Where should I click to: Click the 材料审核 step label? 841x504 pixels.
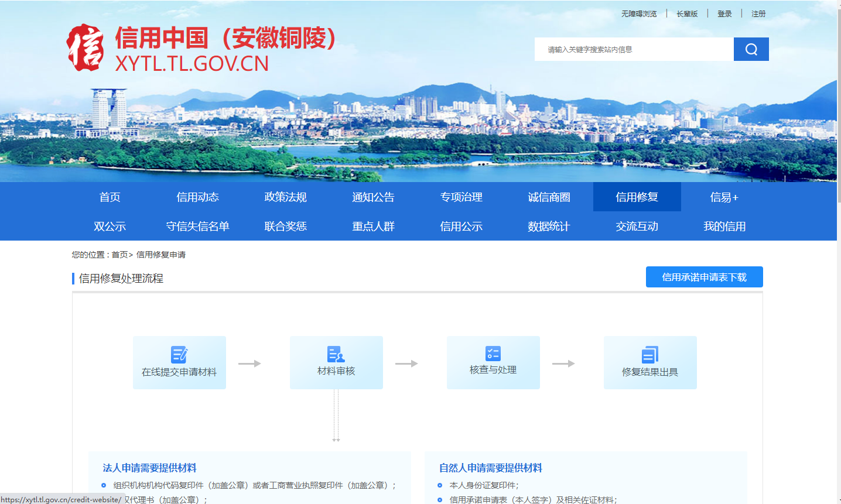(x=336, y=371)
